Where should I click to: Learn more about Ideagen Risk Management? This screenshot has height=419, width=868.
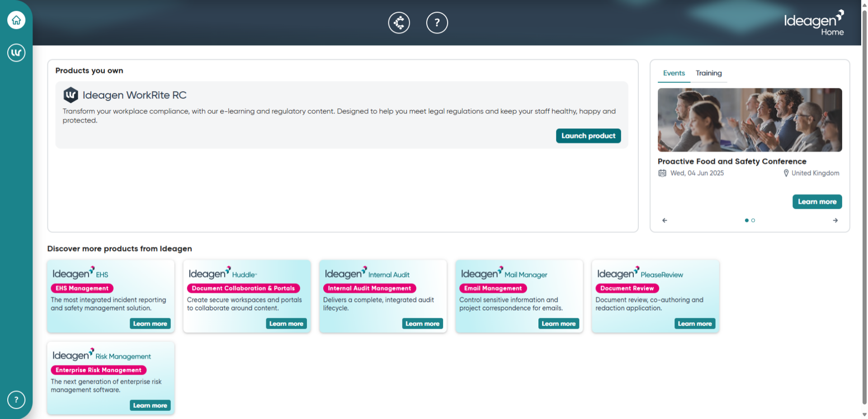coord(150,405)
